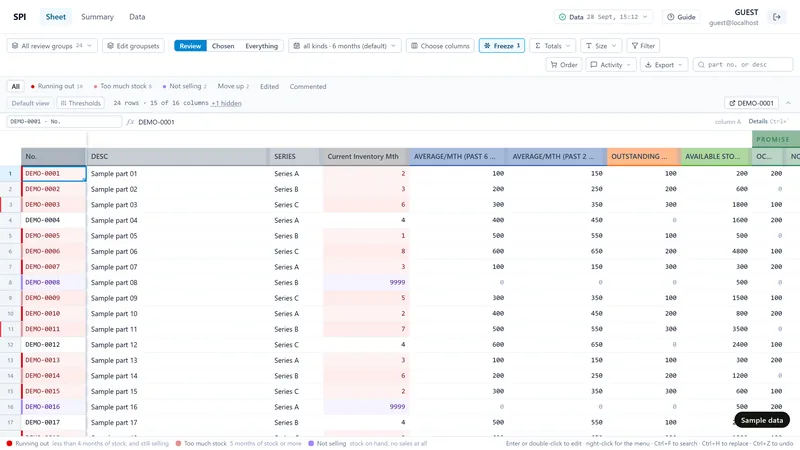
Task: Switch to the Sheet tab
Action: coord(56,17)
